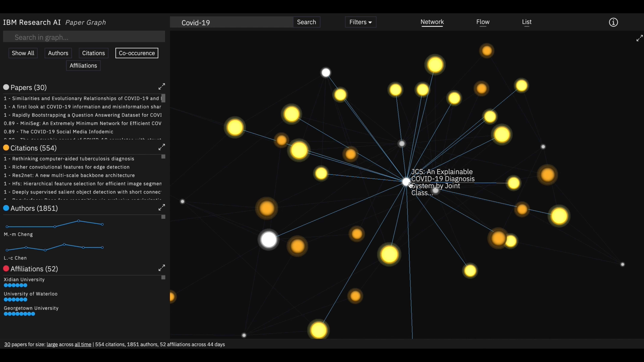Screen dimensions: 644x362
Task: Toggle the Show All filter
Action: click(x=23, y=53)
